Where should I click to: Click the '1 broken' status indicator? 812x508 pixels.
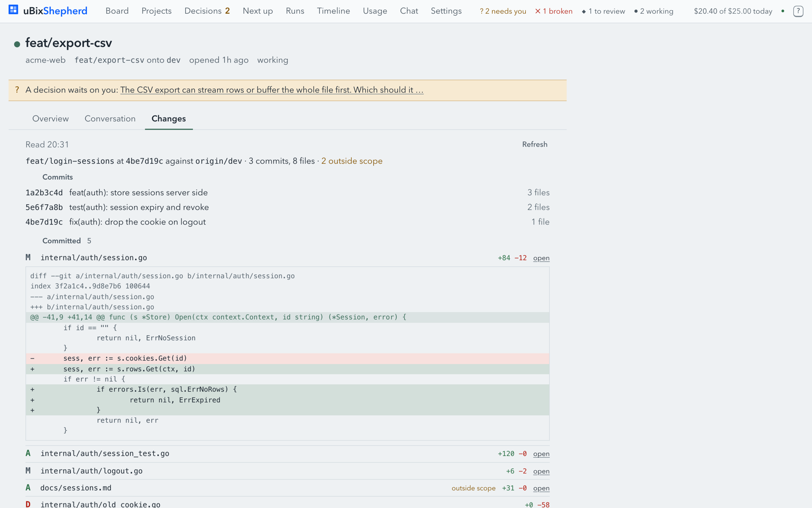tap(554, 11)
